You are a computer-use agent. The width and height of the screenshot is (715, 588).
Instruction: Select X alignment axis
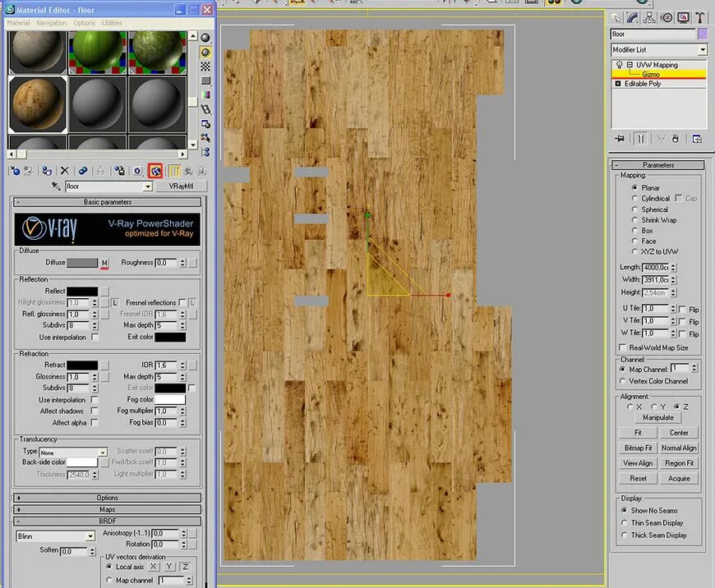click(630, 407)
